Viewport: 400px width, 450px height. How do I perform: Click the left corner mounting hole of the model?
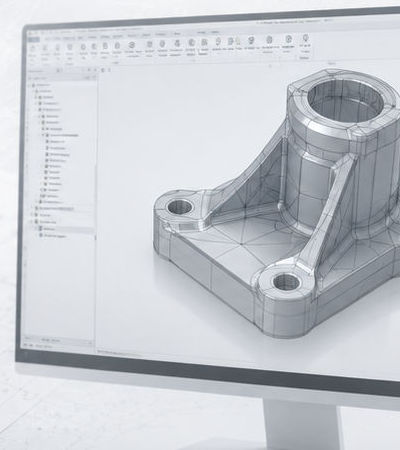180,207
